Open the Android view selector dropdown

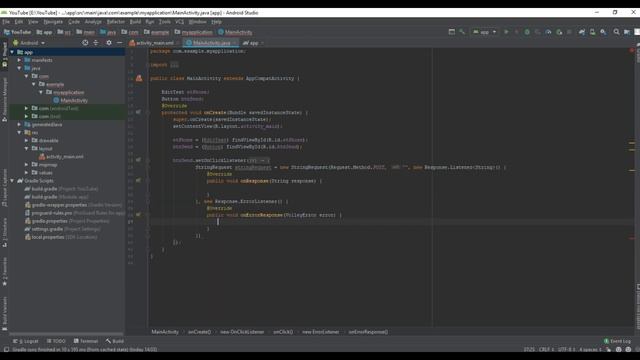point(29,42)
